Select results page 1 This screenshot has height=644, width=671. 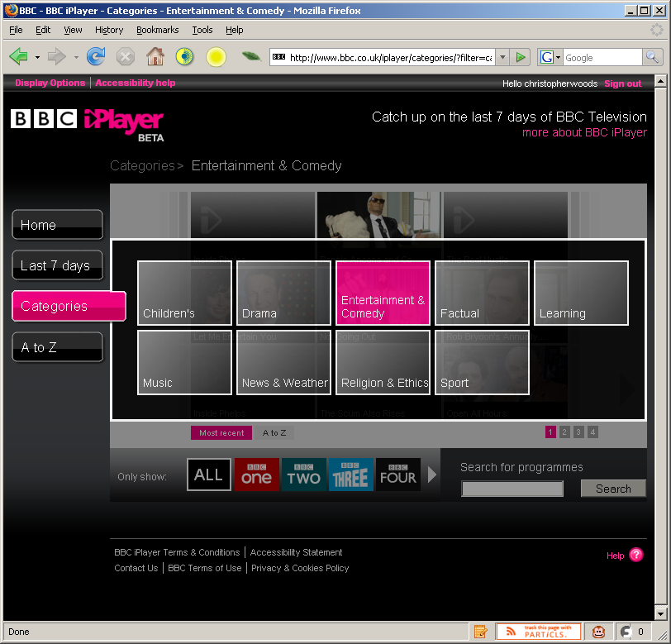[550, 432]
